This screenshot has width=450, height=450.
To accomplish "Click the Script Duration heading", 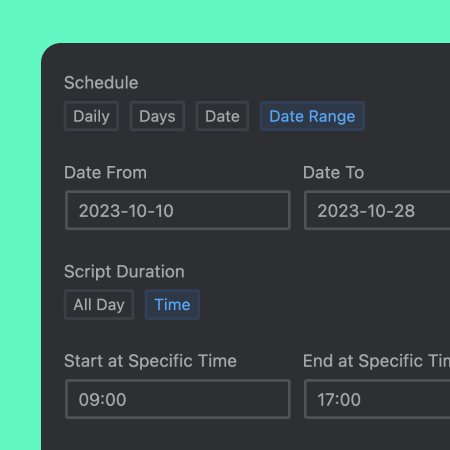I will (x=124, y=272).
